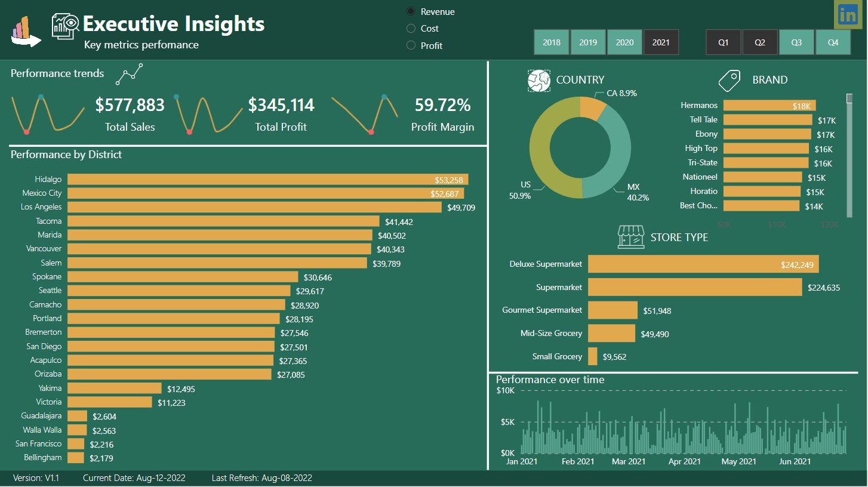Click the Tri-State brand label
The width and height of the screenshot is (868, 487).
(703, 162)
